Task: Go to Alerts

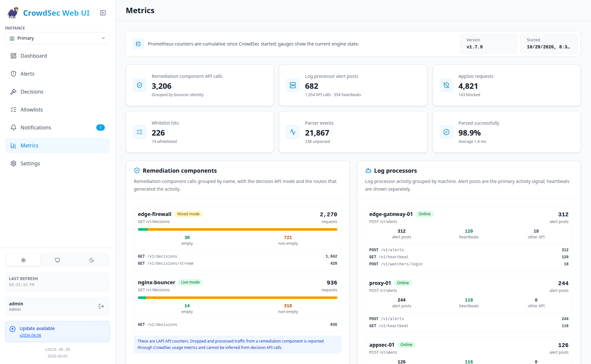Action: [x=57, y=74]
